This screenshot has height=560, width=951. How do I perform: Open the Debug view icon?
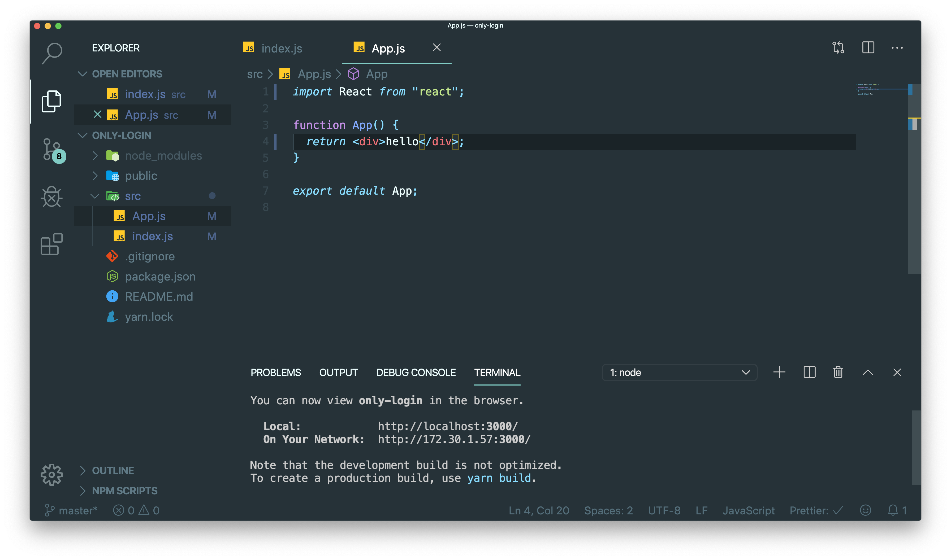click(x=52, y=196)
